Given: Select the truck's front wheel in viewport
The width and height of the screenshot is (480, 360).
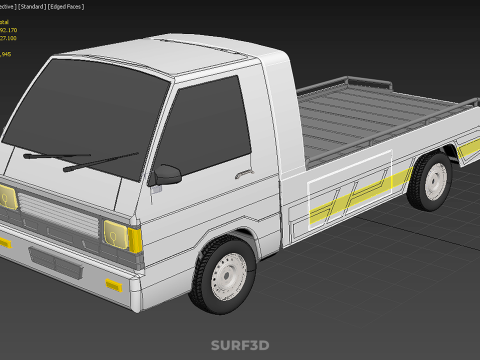Looking at the screenshot, I should [x=224, y=275].
